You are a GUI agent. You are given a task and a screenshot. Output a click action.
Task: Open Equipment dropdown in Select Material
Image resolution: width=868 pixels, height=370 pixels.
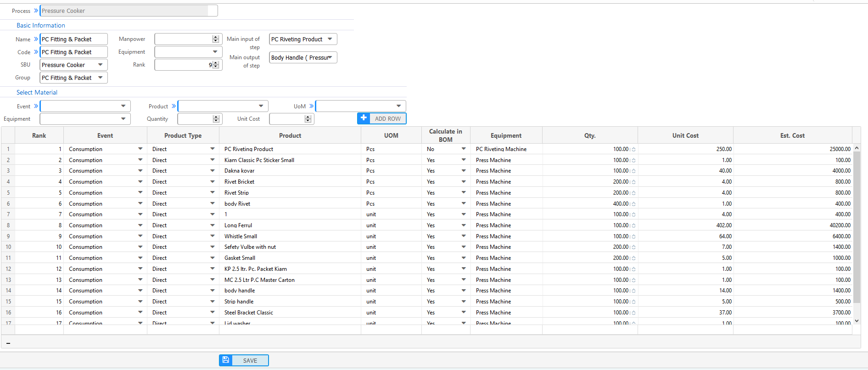pyautogui.click(x=123, y=119)
